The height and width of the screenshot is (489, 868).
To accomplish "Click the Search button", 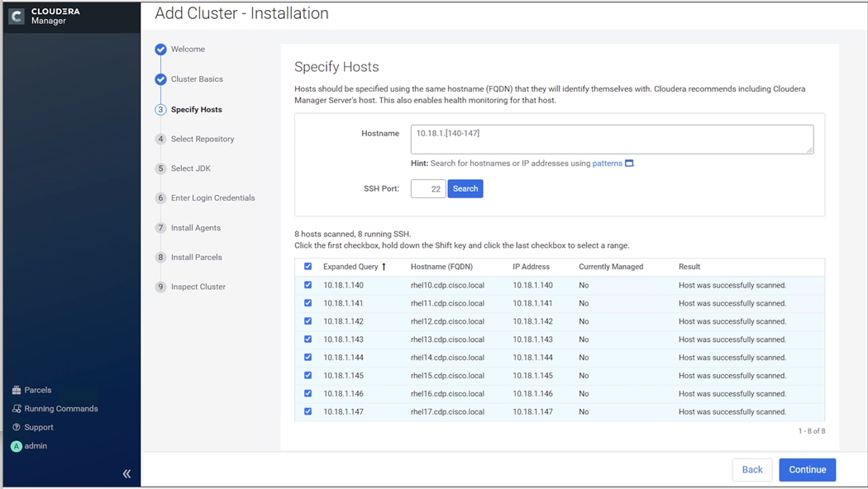I will [465, 188].
